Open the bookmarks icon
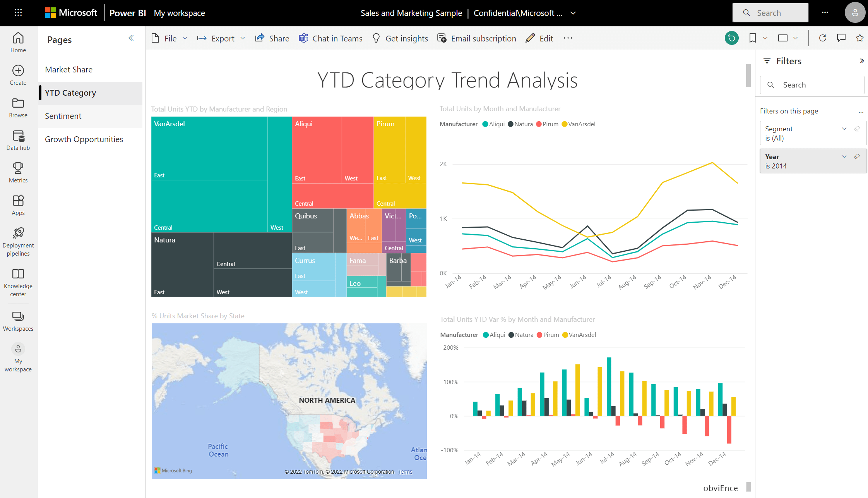The height and width of the screenshot is (498, 868). coord(752,38)
